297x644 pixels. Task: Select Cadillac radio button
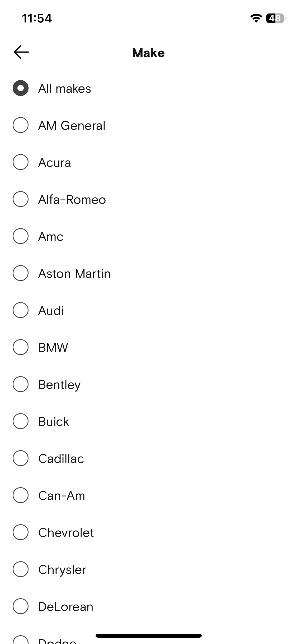pyautogui.click(x=21, y=458)
